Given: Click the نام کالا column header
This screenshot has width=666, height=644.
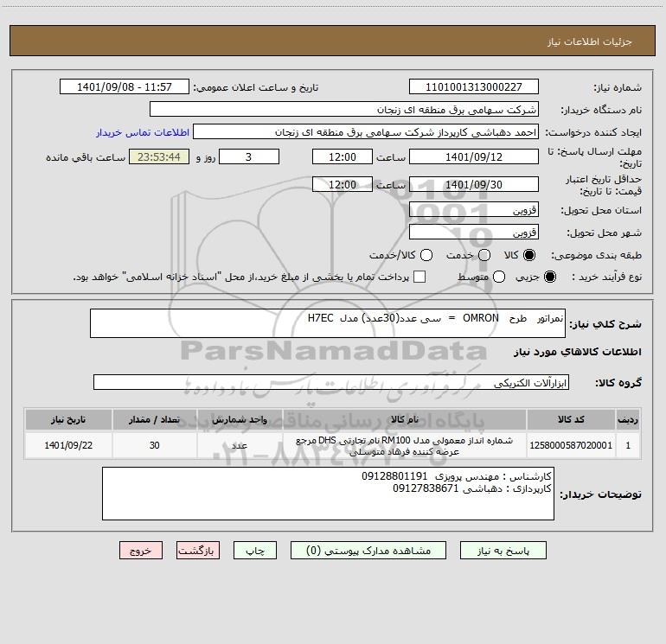Looking at the screenshot, I should pyautogui.click(x=405, y=419).
